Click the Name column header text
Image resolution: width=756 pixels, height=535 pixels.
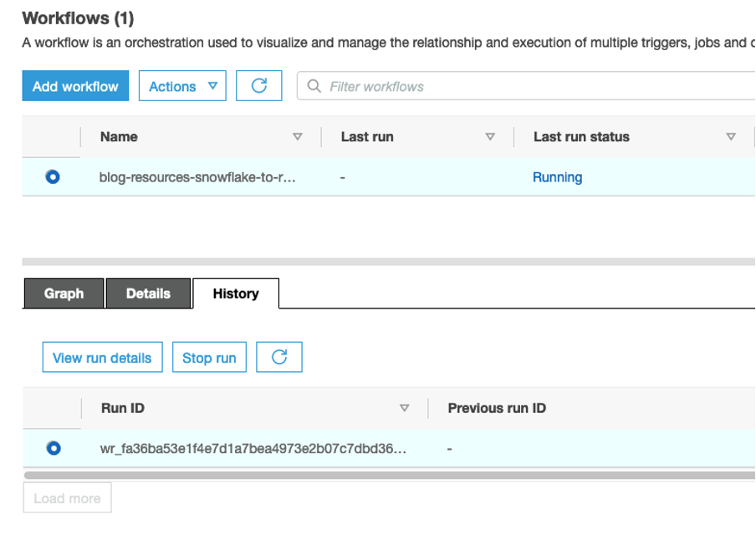(119, 137)
